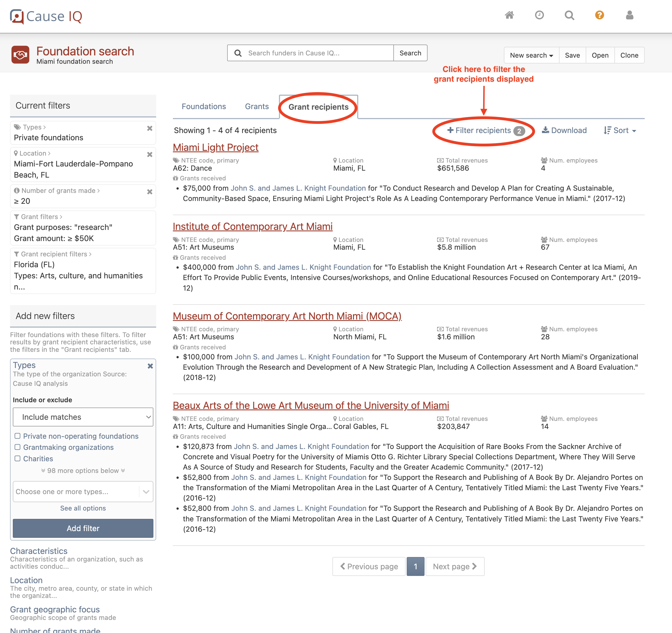Open the search history clock icon
The image size is (672, 633).
(539, 16)
